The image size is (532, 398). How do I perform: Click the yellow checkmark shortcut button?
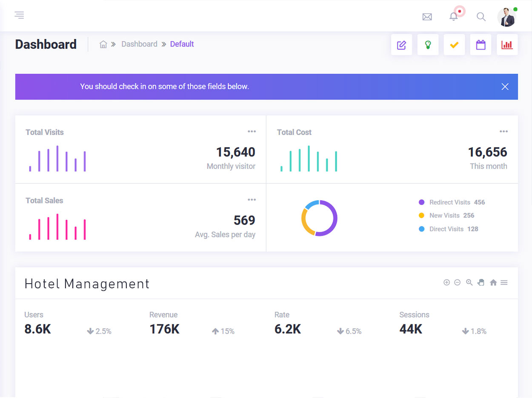point(454,45)
